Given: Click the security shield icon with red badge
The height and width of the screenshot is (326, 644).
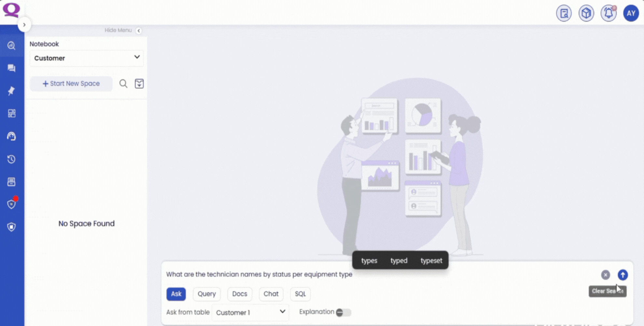Looking at the screenshot, I should [12, 204].
